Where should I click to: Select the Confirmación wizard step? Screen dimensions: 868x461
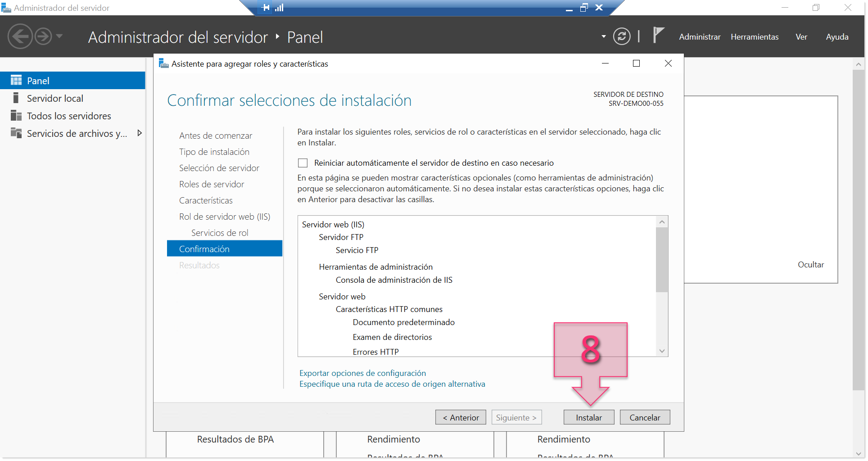point(204,248)
